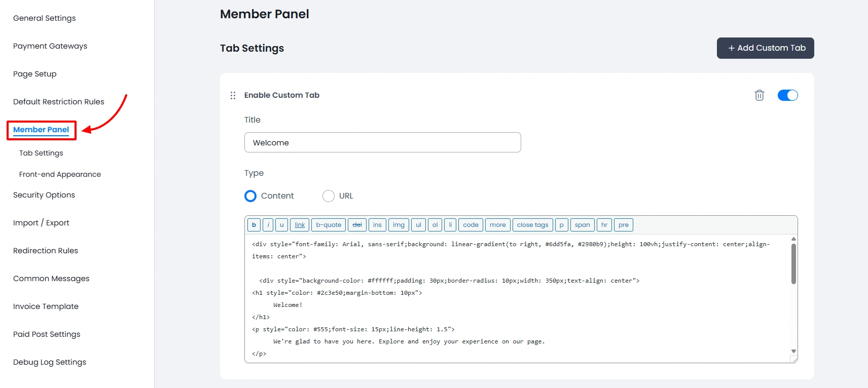The width and height of the screenshot is (868, 388).
Task: Click the italic formatting button
Action: (x=268, y=224)
